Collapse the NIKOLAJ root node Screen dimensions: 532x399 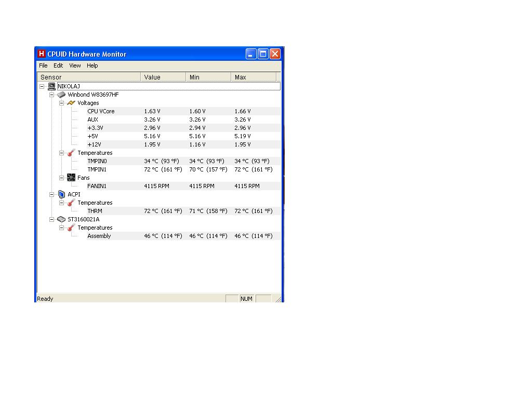pyautogui.click(x=42, y=87)
